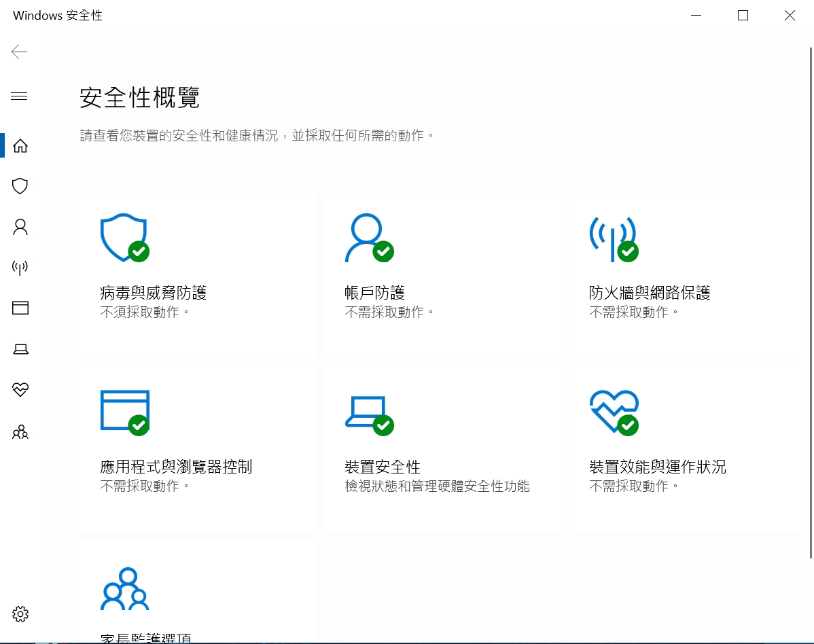Click the large firewall antenna icon
Screen dimensions: 814x644
tap(614, 238)
